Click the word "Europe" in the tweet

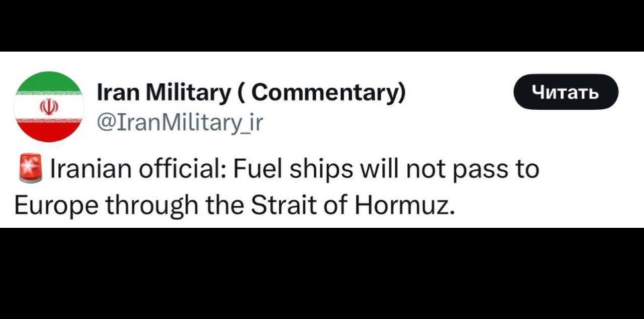56,207
